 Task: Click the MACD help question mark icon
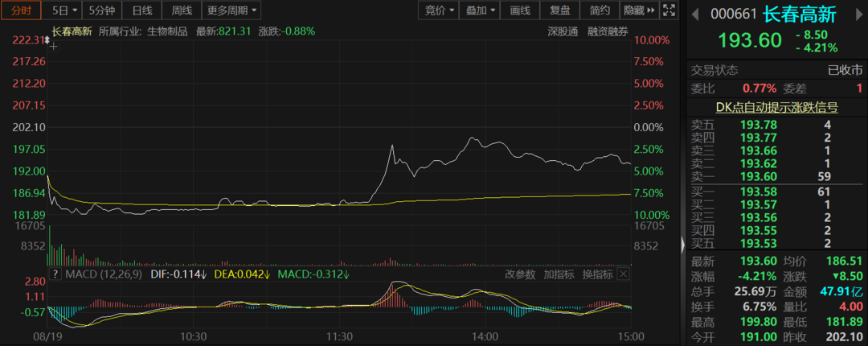pos(55,274)
